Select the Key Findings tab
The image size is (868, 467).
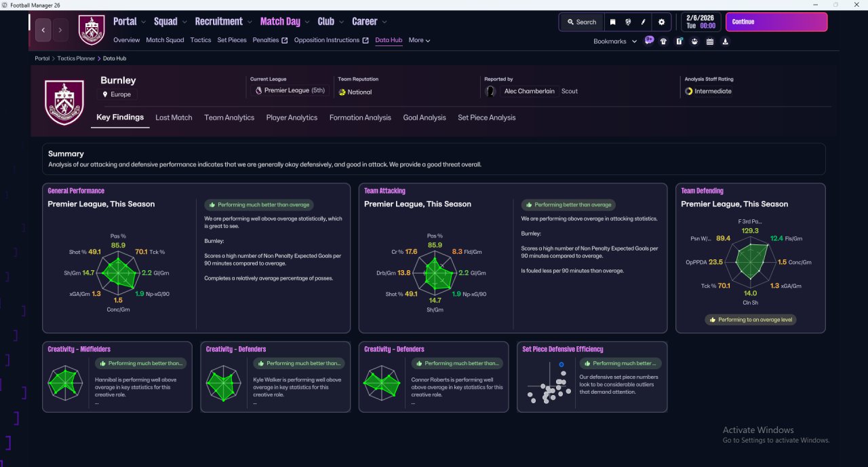[x=120, y=117]
